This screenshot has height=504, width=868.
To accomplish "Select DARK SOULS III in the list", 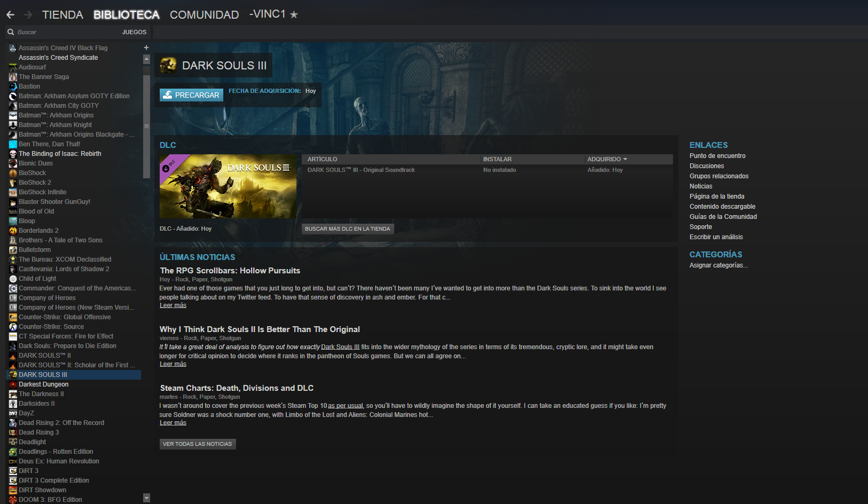I will 74,375.
